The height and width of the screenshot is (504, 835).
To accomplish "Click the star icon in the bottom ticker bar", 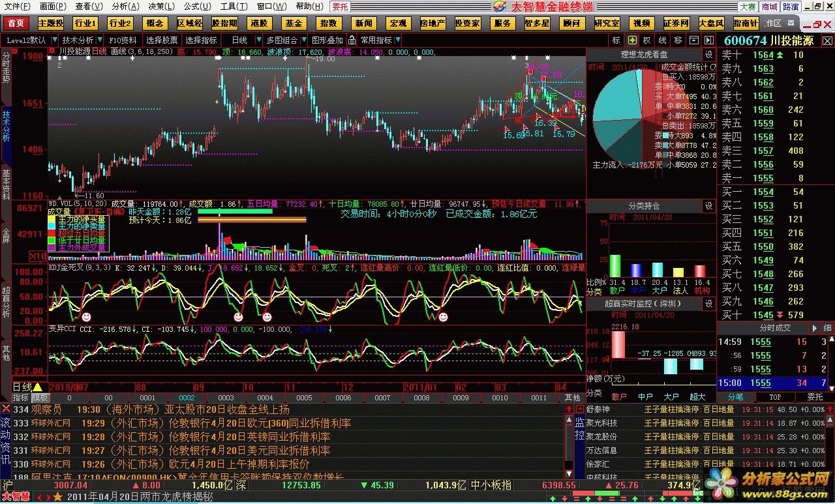I will pyautogui.click(x=57, y=496).
